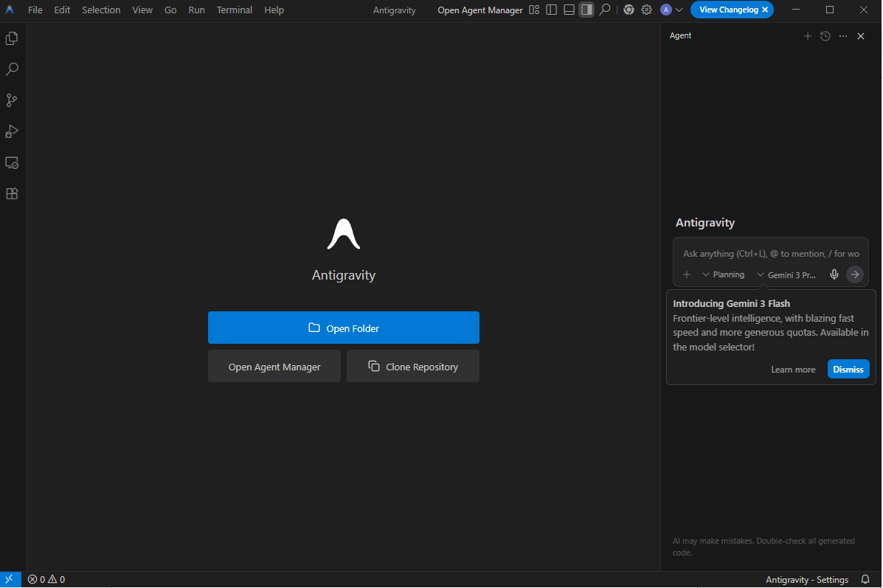The width and height of the screenshot is (883, 588).
Task: Open the Run and Debug view
Action: [x=12, y=131]
